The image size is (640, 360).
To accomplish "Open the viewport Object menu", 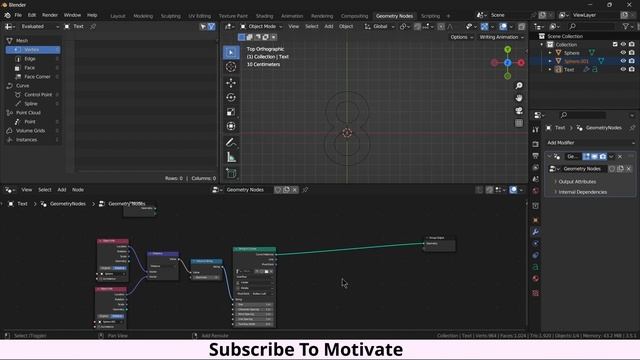I will coord(346,27).
